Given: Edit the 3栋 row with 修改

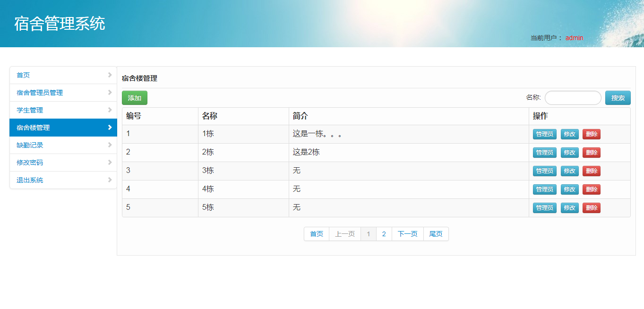Looking at the screenshot, I should point(570,171).
